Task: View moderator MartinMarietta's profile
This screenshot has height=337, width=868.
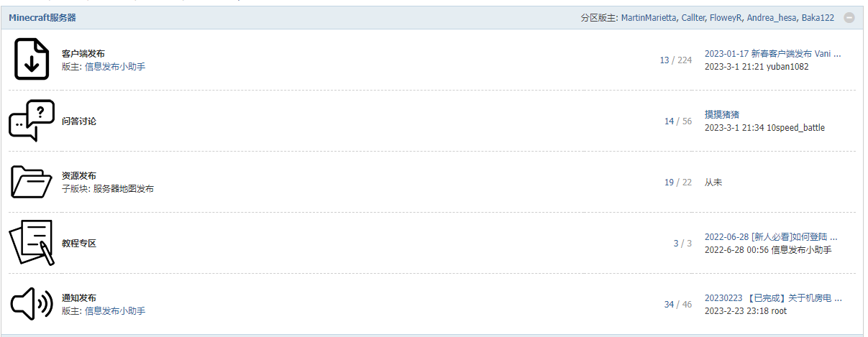Action: point(649,18)
